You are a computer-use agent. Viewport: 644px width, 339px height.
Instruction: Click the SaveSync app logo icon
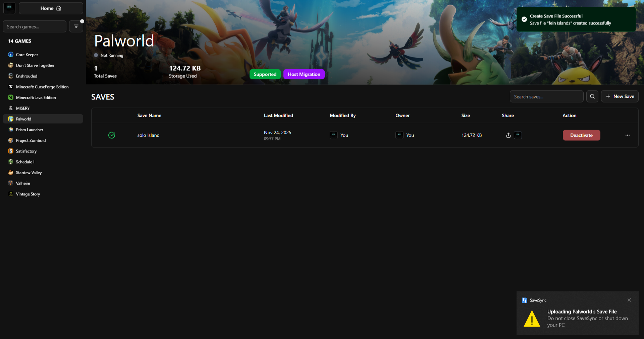(x=9, y=8)
